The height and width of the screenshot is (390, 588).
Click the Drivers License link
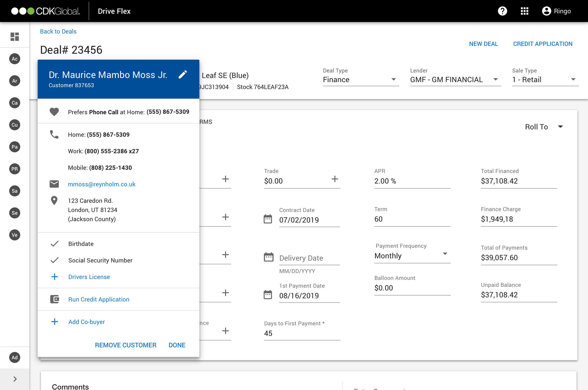[x=89, y=277]
